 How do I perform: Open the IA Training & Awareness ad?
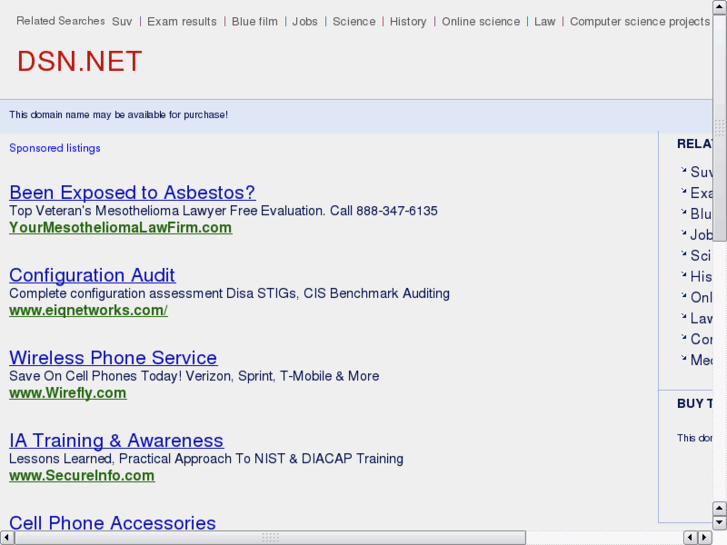click(x=116, y=440)
